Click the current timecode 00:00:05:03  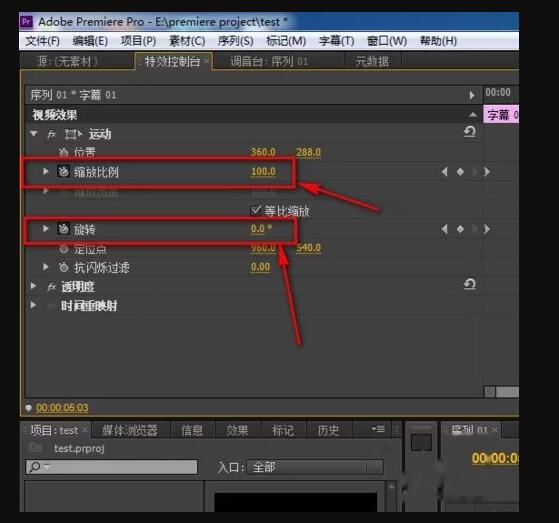tap(62, 407)
